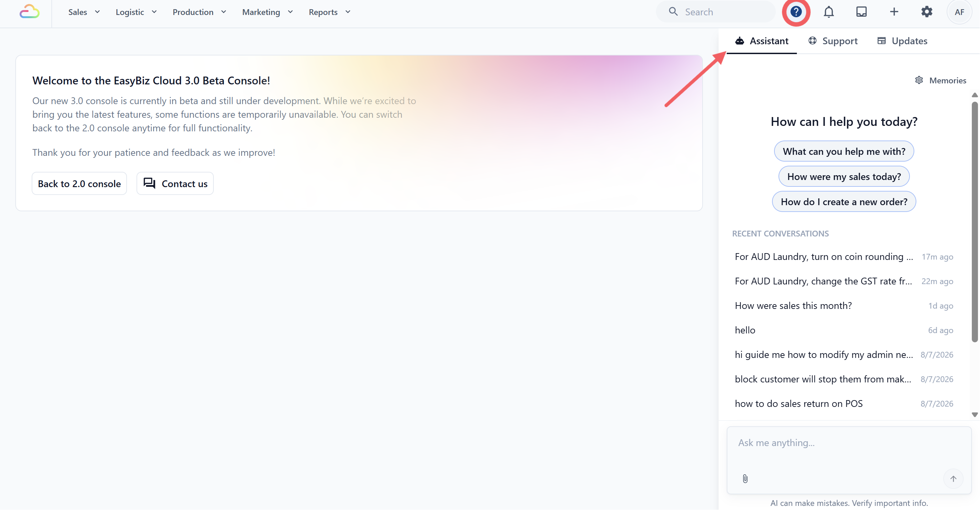This screenshot has width=980, height=510.
Task: Open 'block customer will stop them' conversation
Action: pos(844,379)
